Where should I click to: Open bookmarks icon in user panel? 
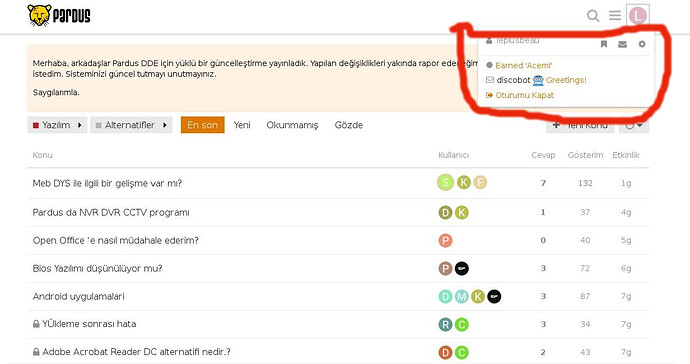pyautogui.click(x=604, y=44)
